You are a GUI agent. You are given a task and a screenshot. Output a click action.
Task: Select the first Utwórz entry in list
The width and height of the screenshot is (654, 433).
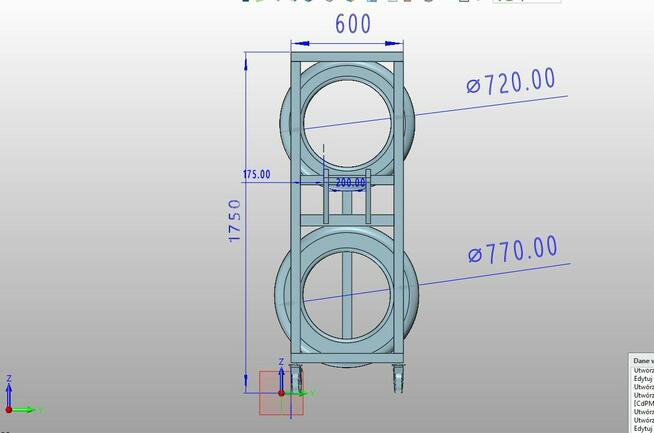[x=643, y=369]
